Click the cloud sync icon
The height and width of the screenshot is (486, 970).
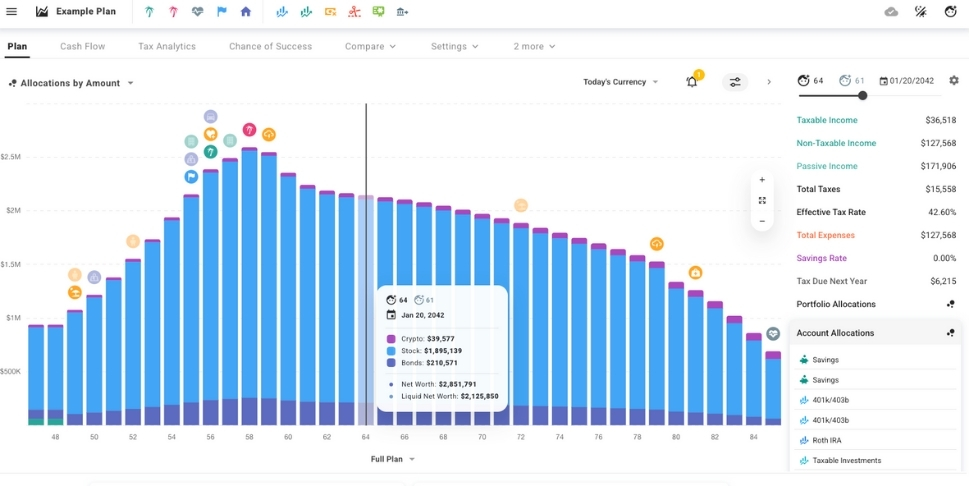pos(891,12)
